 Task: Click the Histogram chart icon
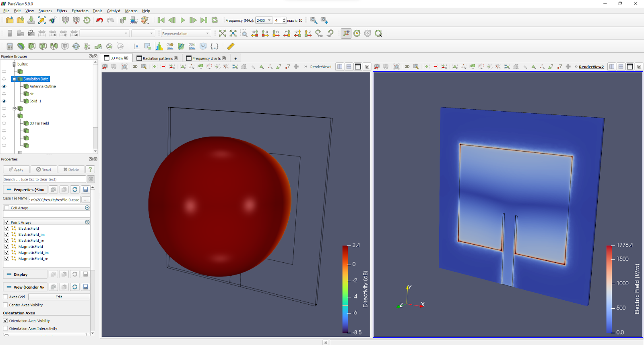pyautogui.click(x=159, y=46)
